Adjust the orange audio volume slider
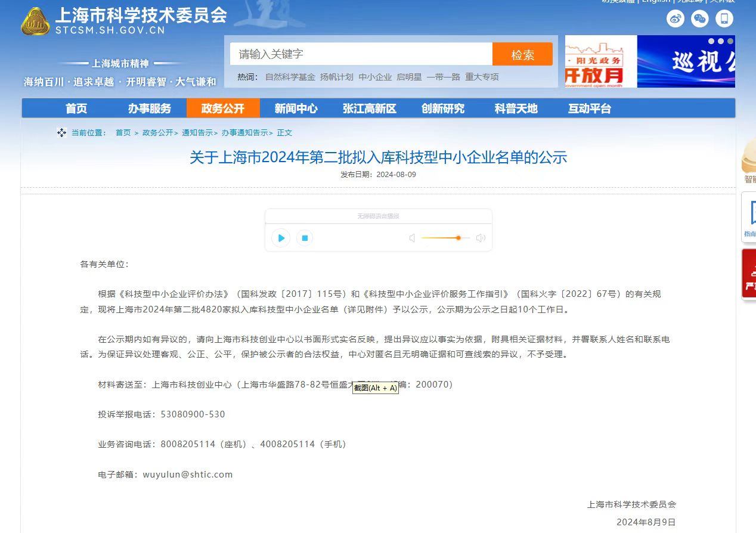The height and width of the screenshot is (533, 756). [x=458, y=238]
